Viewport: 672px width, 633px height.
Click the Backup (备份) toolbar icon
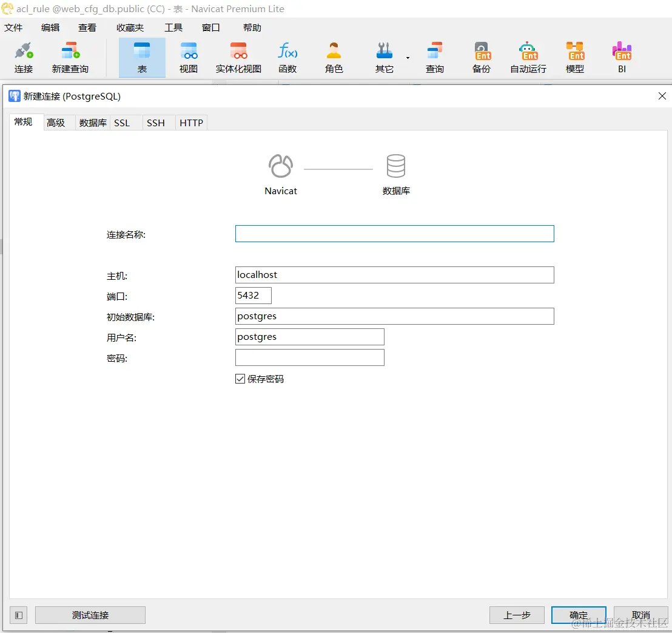tap(482, 58)
